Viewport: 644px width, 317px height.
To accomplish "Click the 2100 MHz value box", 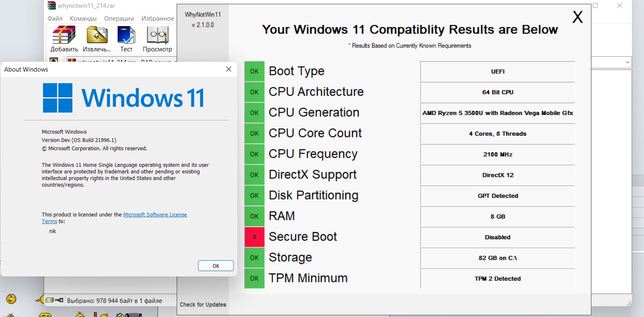I will click(x=498, y=154).
